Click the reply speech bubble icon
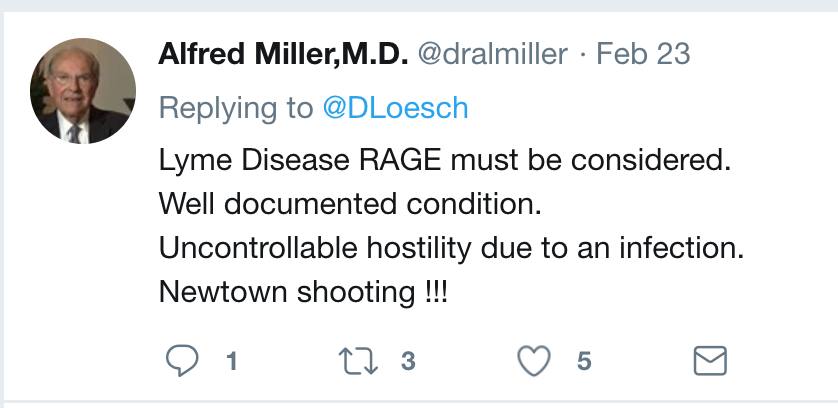838x408 pixels. pyautogui.click(x=182, y=360)
